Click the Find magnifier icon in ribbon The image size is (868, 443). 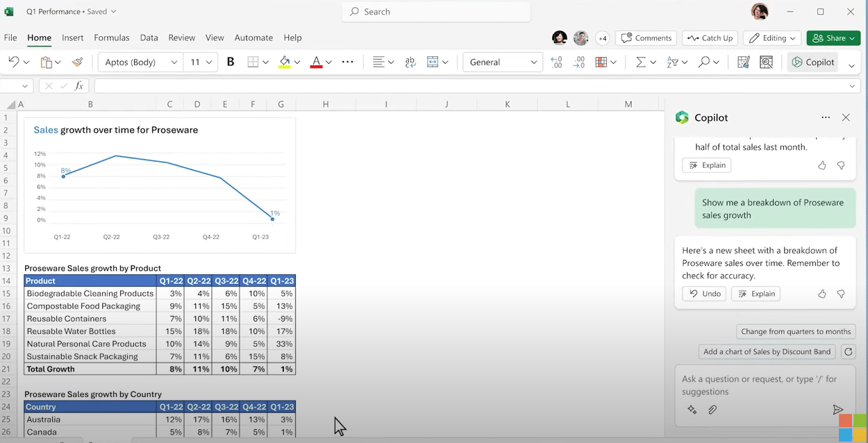coord(704,62)
